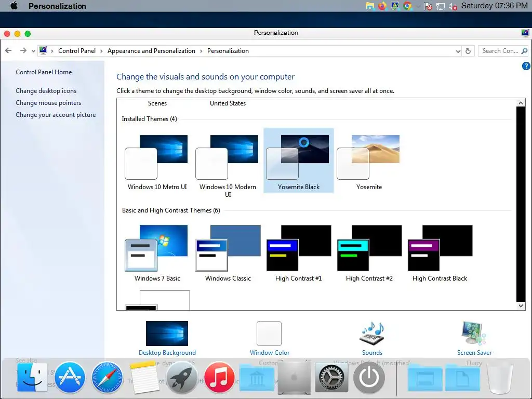Launch Safari compass icon in dock
Screen dimensions: 532x399
point(107,377)
